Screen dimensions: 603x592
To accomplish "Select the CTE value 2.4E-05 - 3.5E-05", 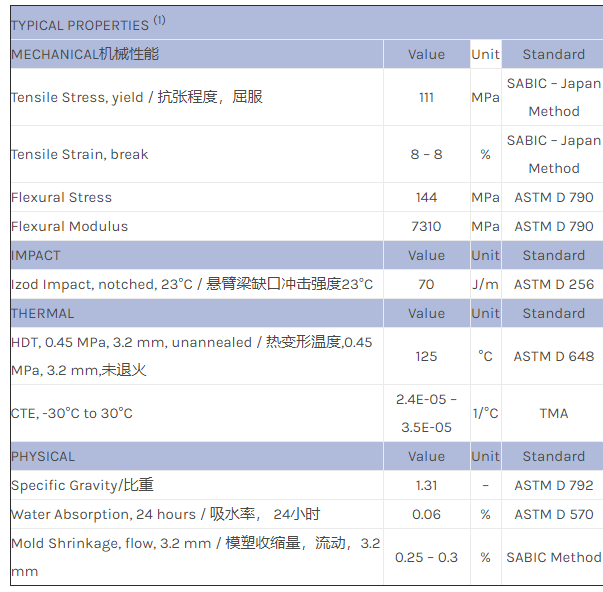I will point(426,413).
